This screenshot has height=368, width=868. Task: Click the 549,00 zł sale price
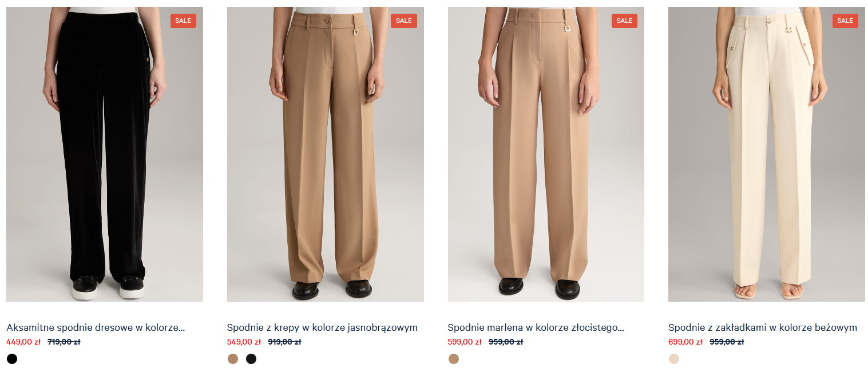[x=244, y=342]
